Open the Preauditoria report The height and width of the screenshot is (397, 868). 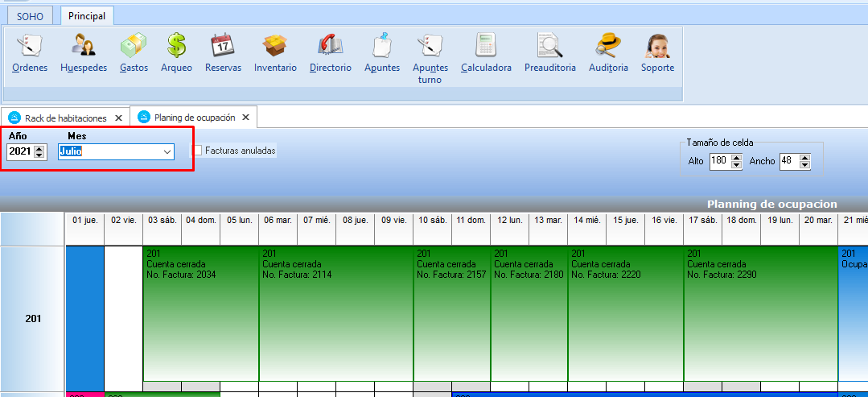click(549, 53)
